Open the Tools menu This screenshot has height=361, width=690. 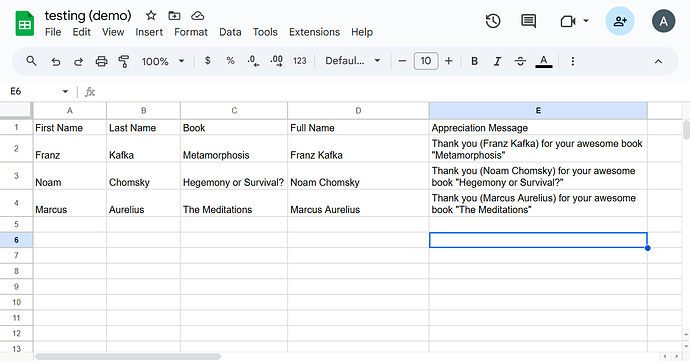click(x=265, y=32)
